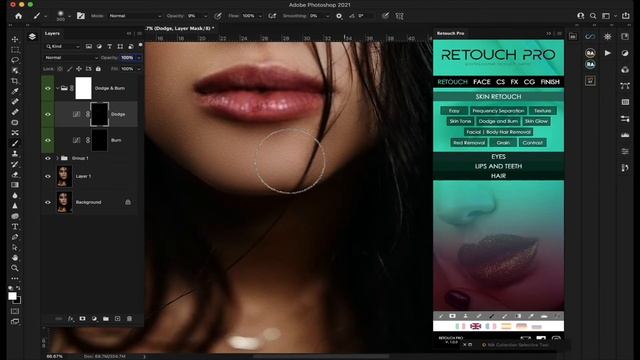Switch to the CS tab
The width and height of the screenshot is (640, 360).
click(500, 82)
